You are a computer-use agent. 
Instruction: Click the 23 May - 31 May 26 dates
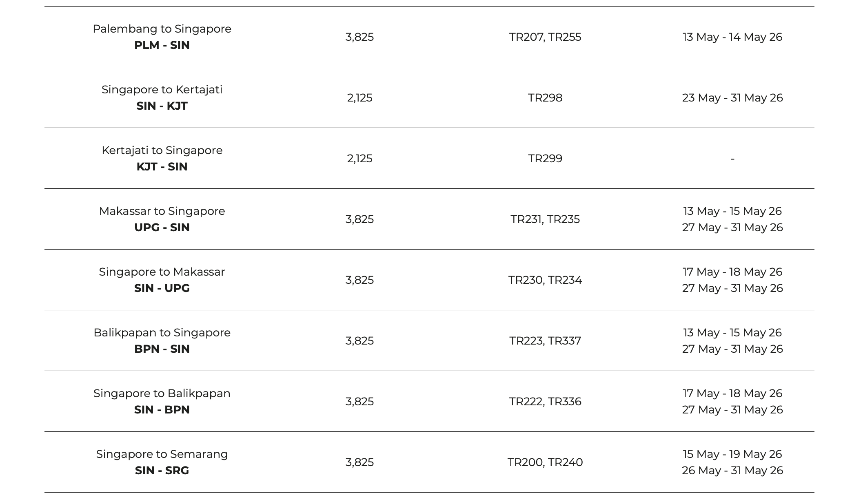[x=732, y=98]
